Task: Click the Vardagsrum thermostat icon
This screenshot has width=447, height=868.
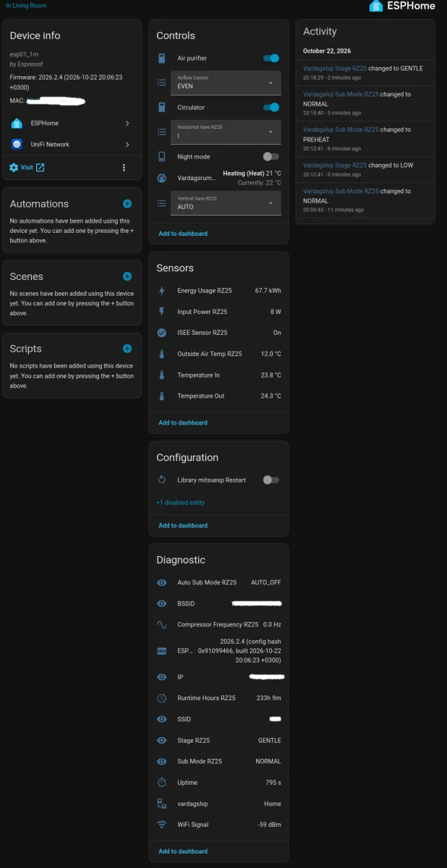Action: pyautogui.click(x=162, y=178)
